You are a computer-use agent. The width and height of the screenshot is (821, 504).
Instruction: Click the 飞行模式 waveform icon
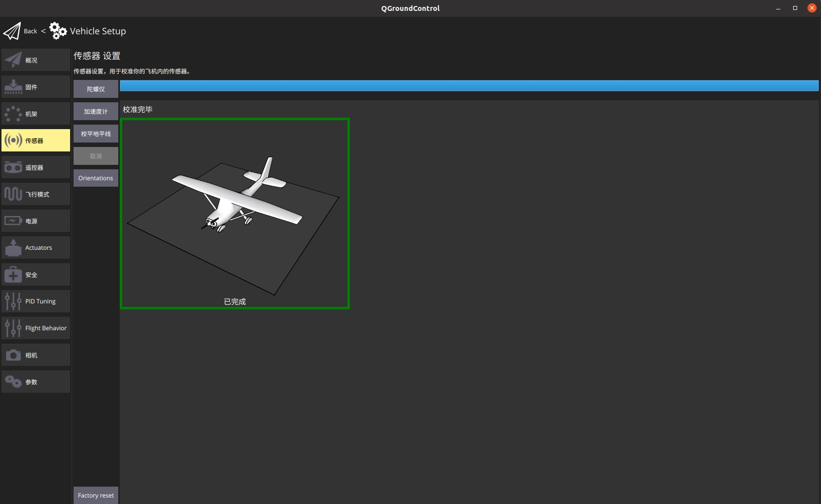click(x=13, y=194)
